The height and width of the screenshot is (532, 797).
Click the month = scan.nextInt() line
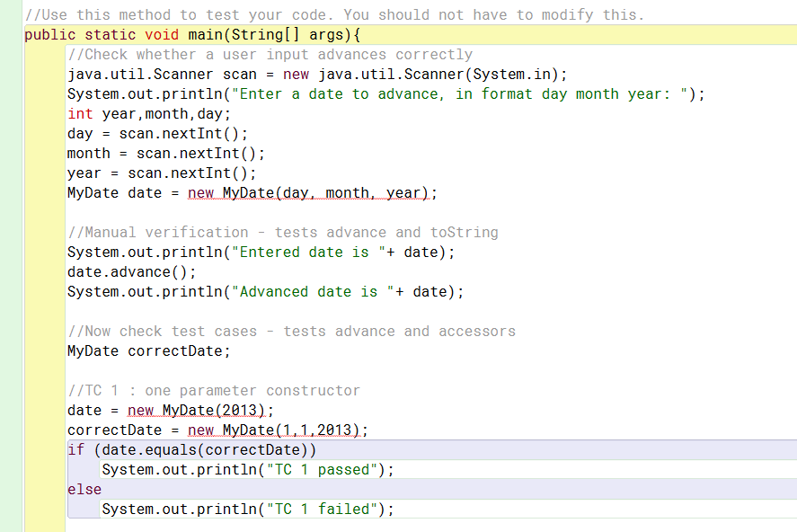[166, 154]
